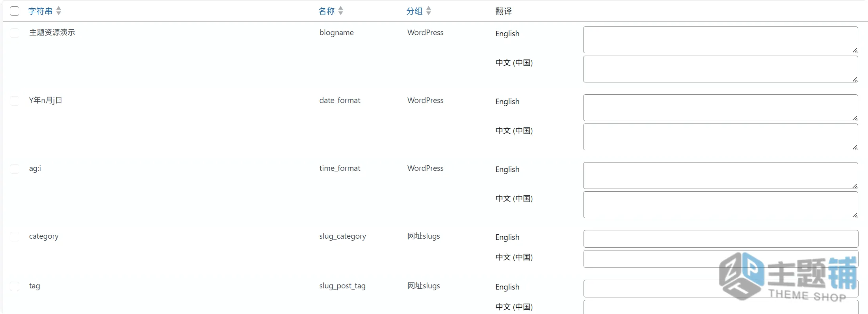This screenshot has height=314, width=868.
Task: Sort by 分组 column arrows
Action: [x=429, y=11]
